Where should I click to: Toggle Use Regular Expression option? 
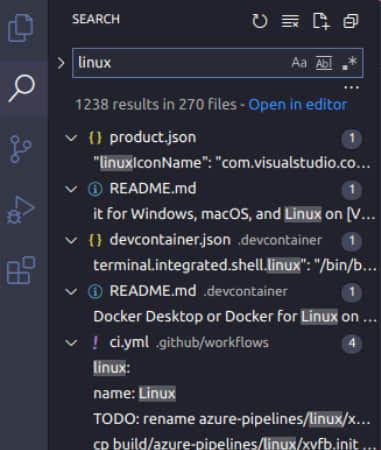[349, 63]
